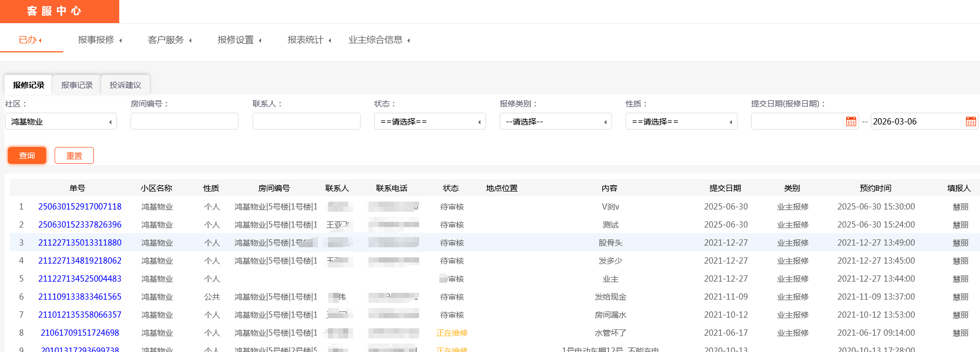Click the 重置 reset button

(x=74, y=155)
